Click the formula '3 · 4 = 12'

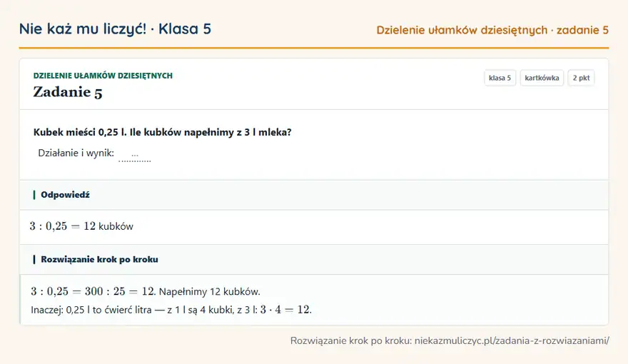[285, 310]
